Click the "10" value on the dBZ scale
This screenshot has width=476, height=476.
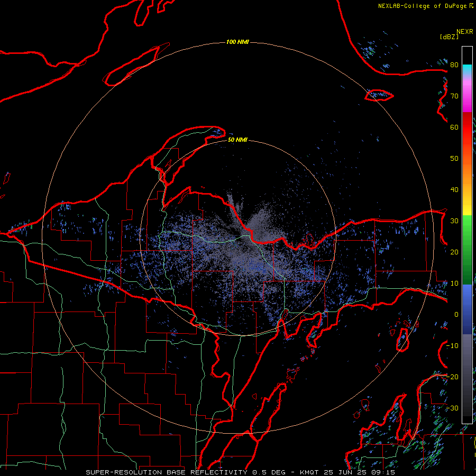click(x=454, y=283)
